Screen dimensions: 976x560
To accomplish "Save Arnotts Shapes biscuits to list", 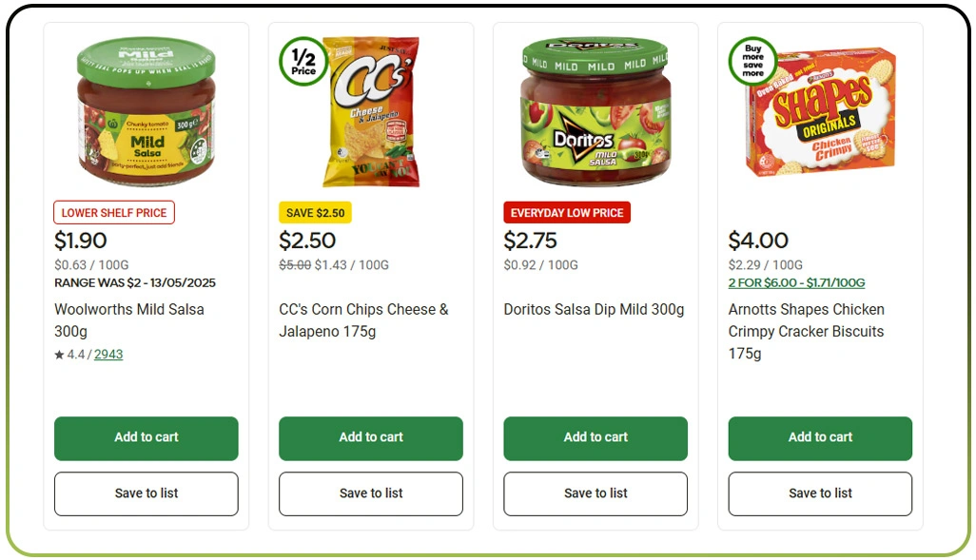I will click(819, 493).
